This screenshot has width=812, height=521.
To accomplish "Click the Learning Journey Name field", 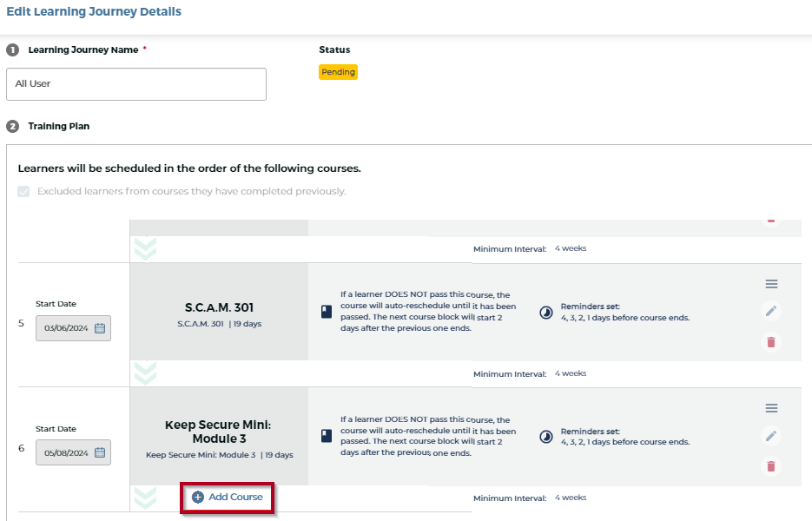I will (x=136, y=84).
